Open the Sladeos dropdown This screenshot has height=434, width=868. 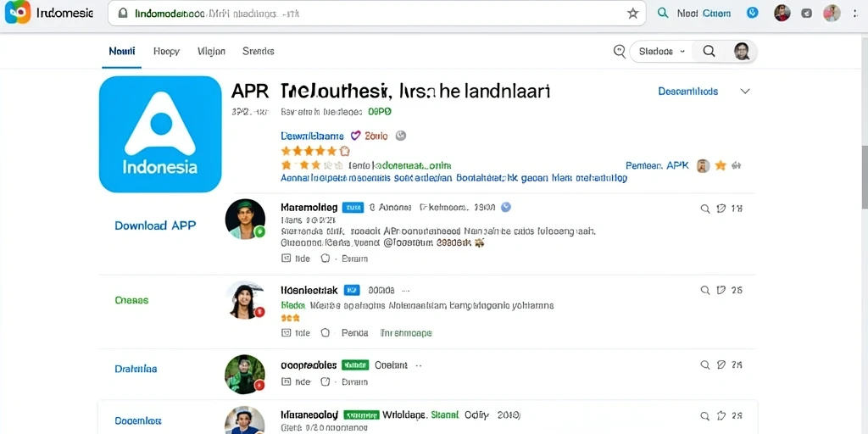pyautogui.click(x=662, y=51)
